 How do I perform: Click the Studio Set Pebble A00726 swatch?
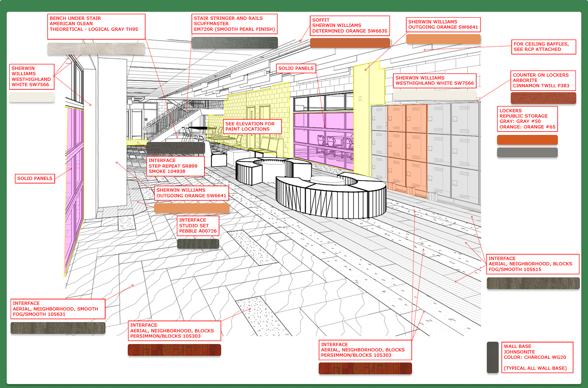[198, 244]
